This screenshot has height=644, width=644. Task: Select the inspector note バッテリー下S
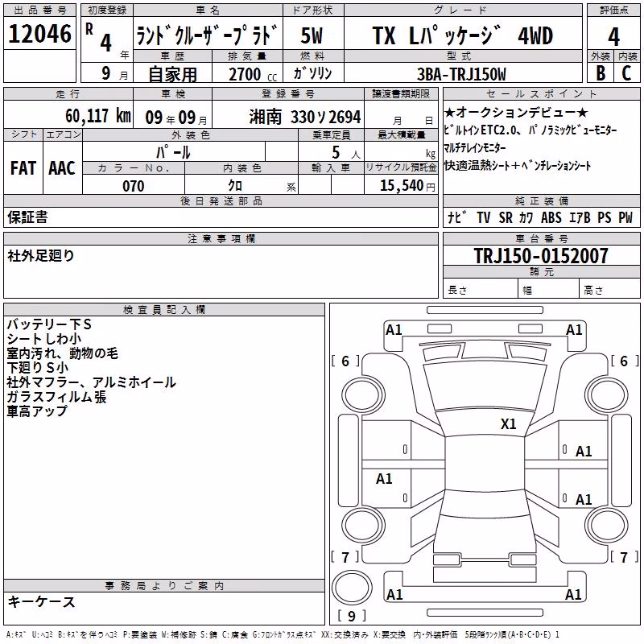49,324
